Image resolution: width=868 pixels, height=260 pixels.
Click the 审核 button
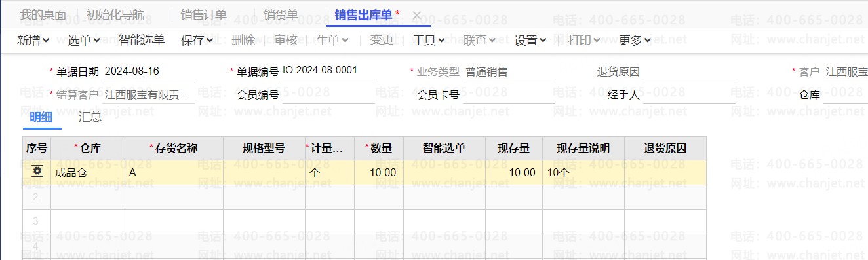(286, 41)
